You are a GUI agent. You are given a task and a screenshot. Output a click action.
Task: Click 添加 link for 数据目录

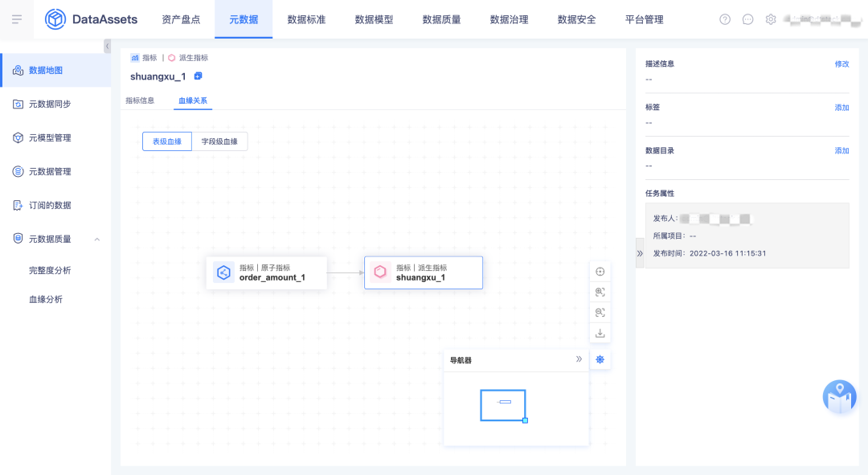pos(841,150)
